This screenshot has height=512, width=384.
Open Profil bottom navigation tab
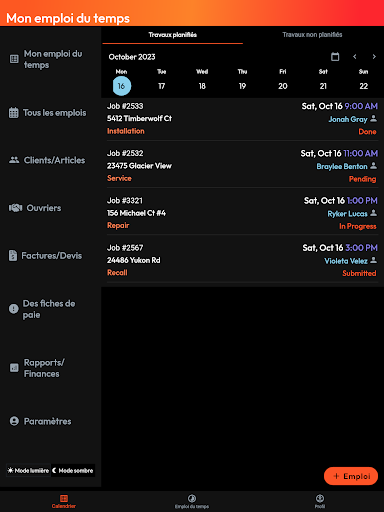[320, 501]
